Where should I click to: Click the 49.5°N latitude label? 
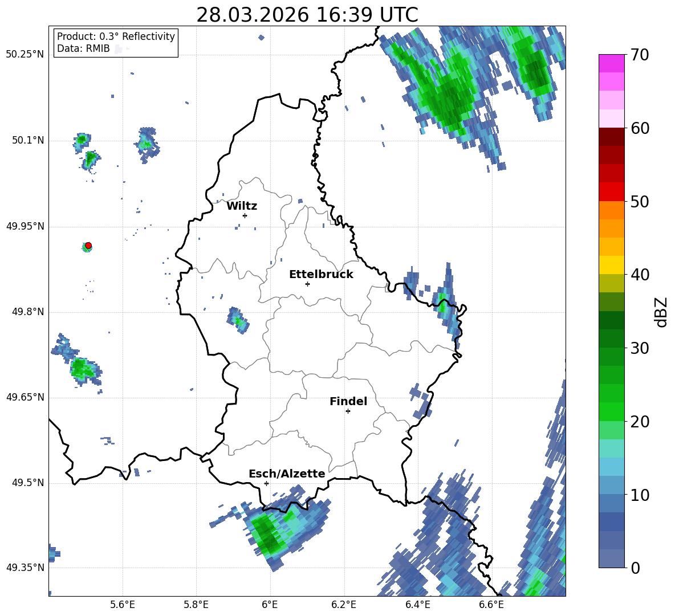pyautogui.click(x=28, y=483)
